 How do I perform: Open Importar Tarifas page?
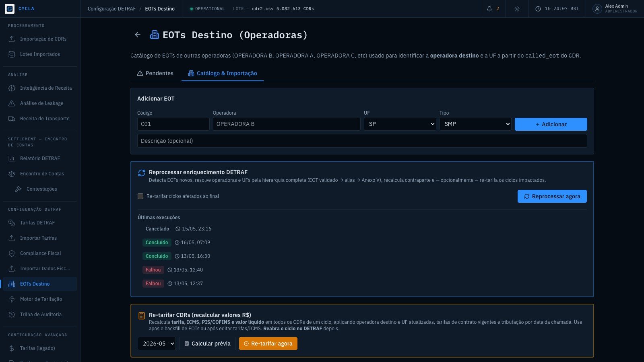click(40, 238)
